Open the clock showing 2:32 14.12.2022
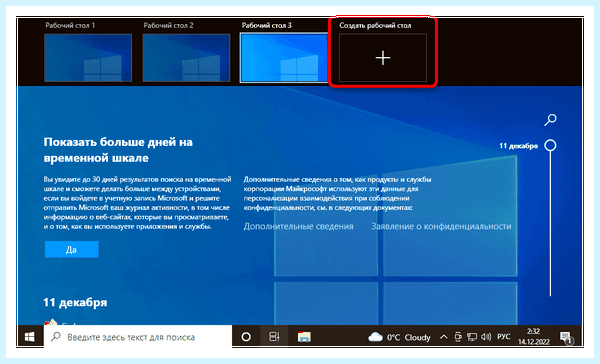The height and width of the screenshot is (364, 600). [x=534, y=337]
